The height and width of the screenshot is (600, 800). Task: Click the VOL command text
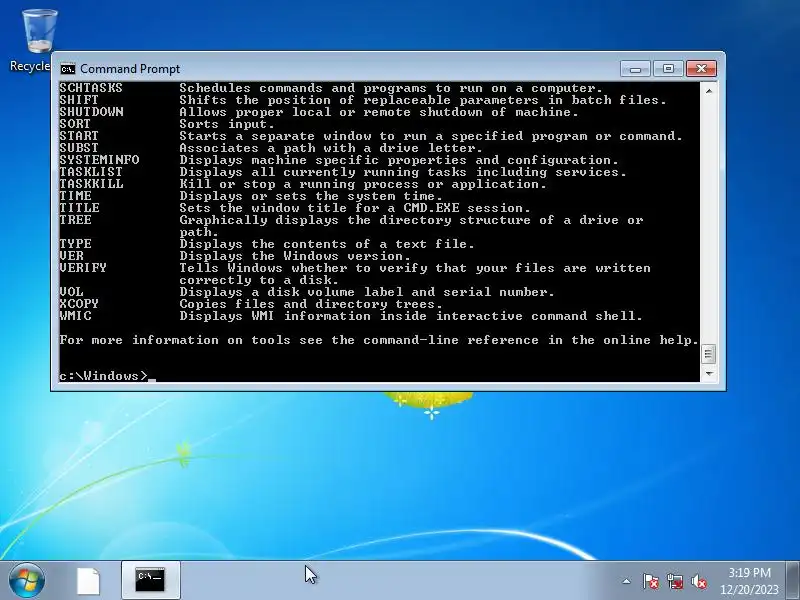(71, 292)
